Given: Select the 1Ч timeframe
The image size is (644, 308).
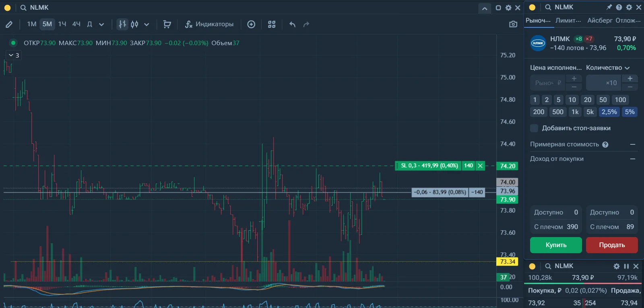Looking at the screenshot, I should tap(62, 24).
